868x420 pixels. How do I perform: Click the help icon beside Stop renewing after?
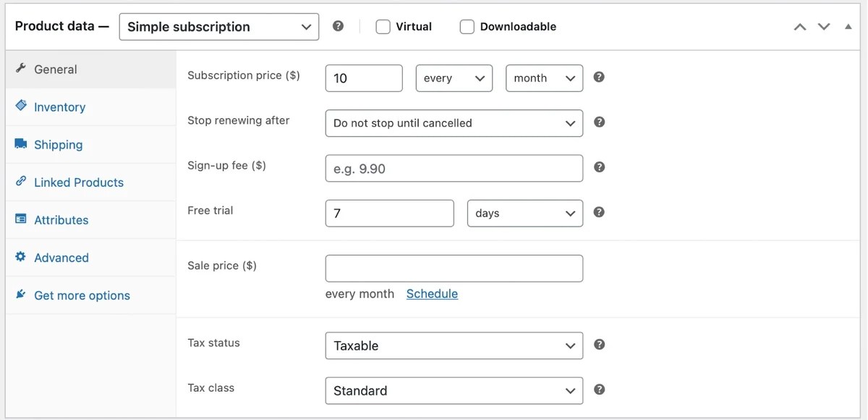(599, 122)
